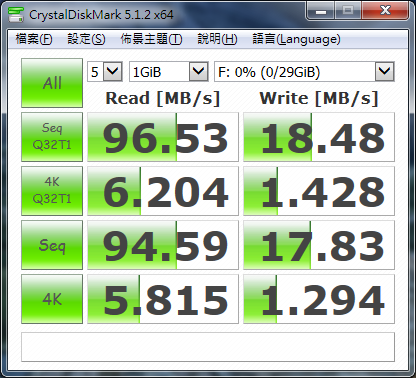Screen dimensions: 416x378
Task: Click the Seq Q32T1 write result 18.48
Action: (319, 137)
